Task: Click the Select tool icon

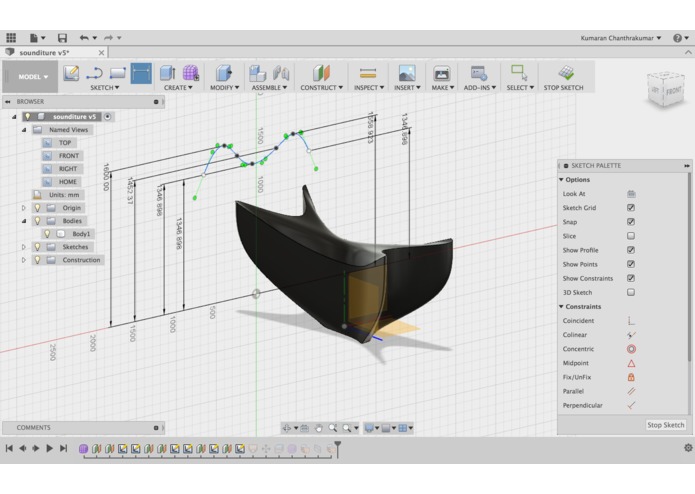Action: (519, 72)
